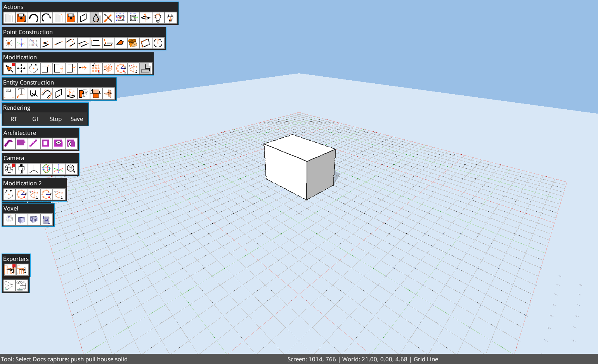Click the pipe branch icon below Exporters
This screenshot has height=364, width=598.
click(x=9, y=286)
